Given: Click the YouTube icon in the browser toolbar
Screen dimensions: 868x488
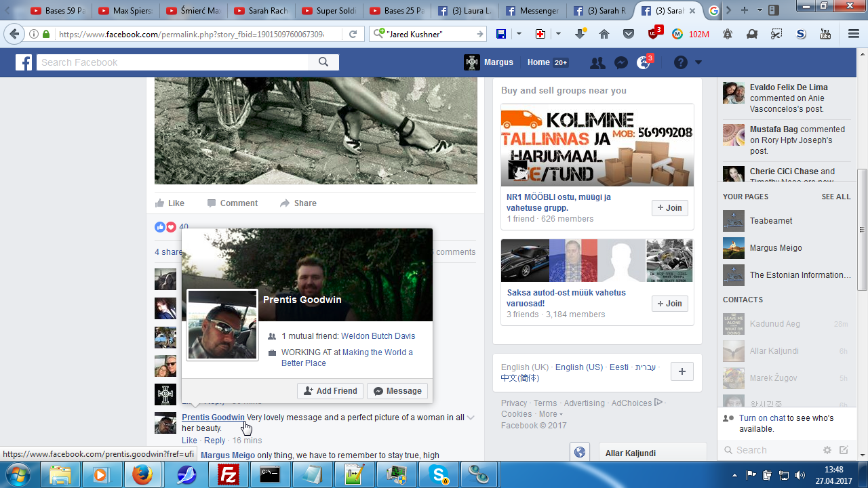Looking at the screenshot, I should coord(825,34).
